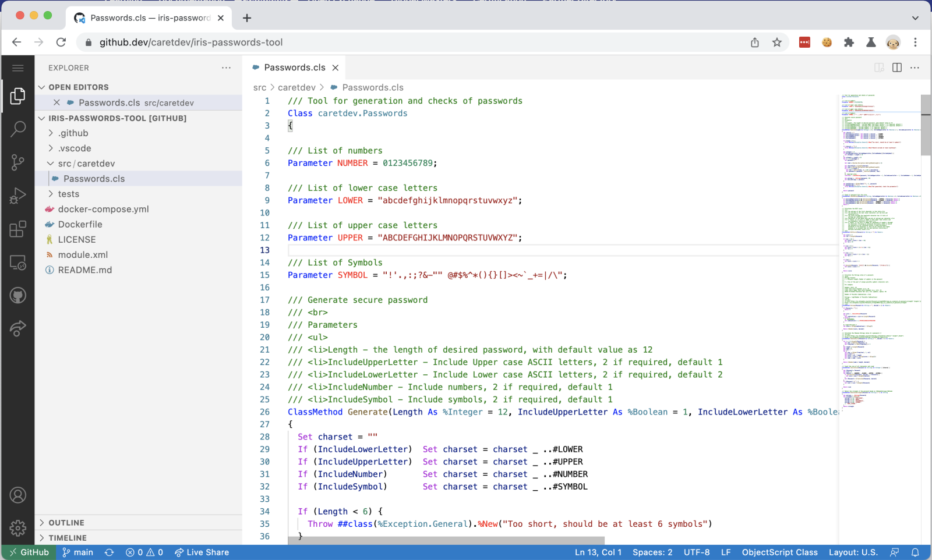
Task: Open the GitHub pull requests view
Action: click(18, 296)
